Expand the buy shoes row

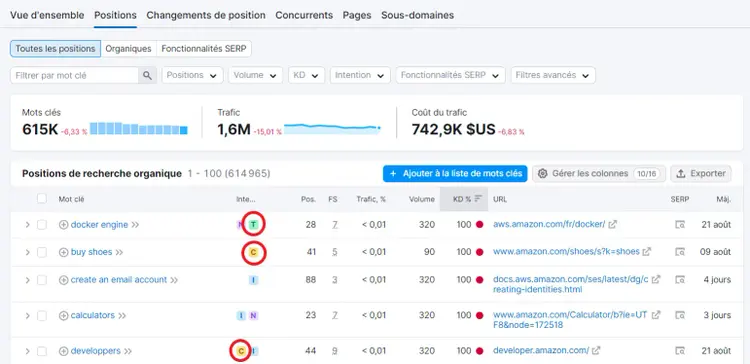point(27,252)
